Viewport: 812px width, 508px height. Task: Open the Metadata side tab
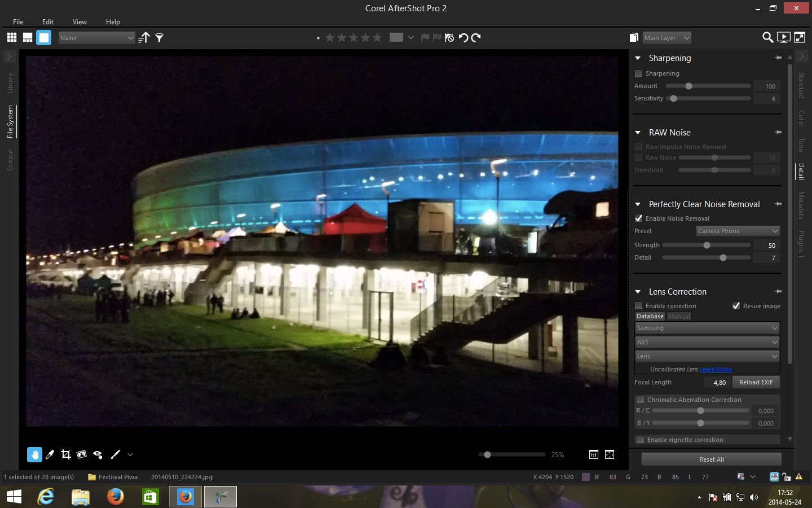[801, 205]
